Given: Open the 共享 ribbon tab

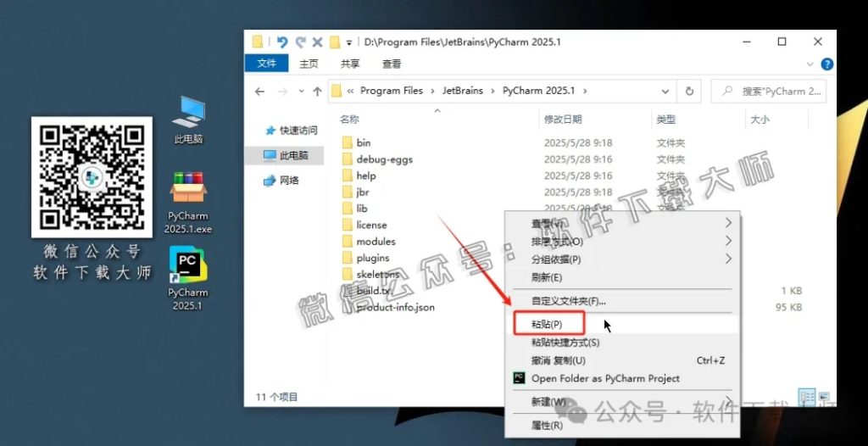Looking at the screenshot, I should click(x=350, y=64).
